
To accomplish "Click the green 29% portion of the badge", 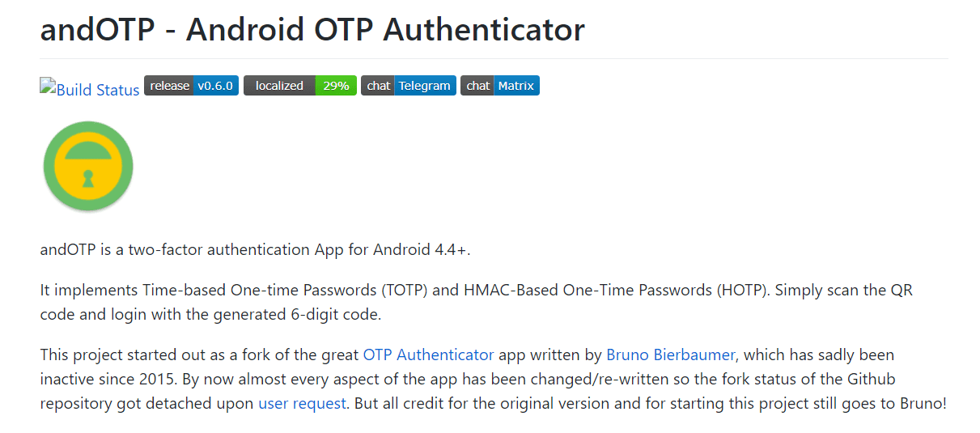I will (x=336, y=86).
